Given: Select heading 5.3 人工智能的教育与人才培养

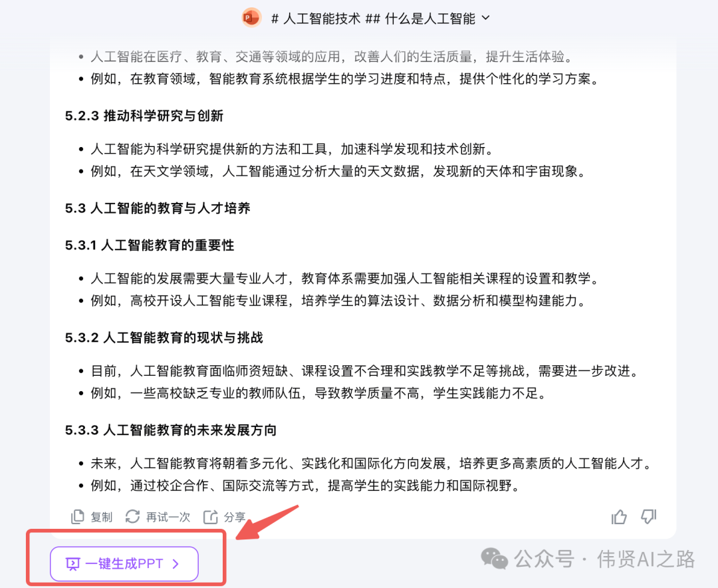Looking at the screenshot, I should pyautogui.click(x=158, y=208).
